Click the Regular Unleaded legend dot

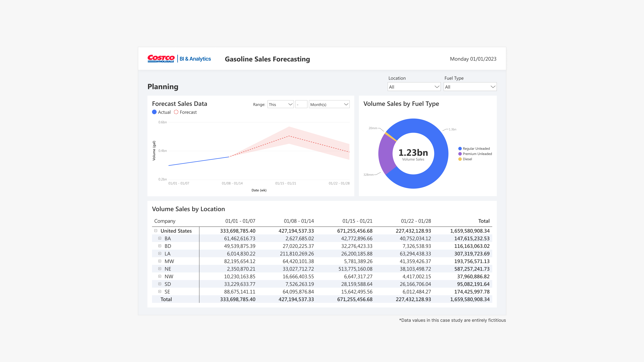click(x=460, y=149)
